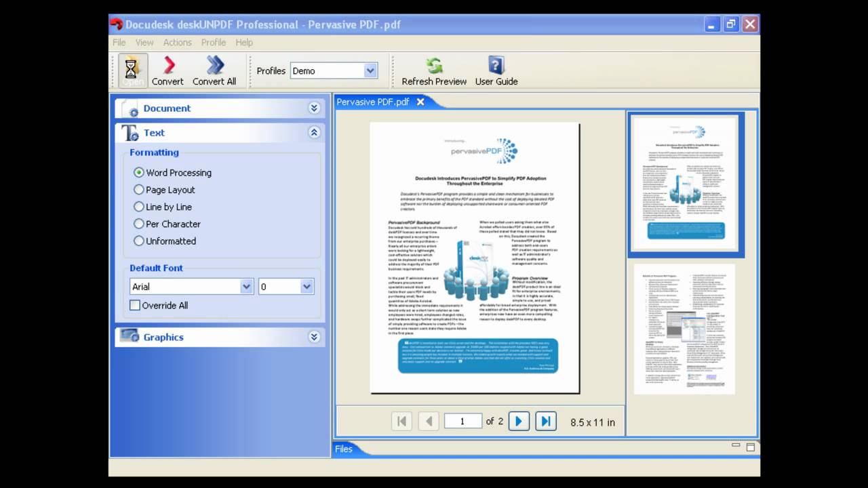
Task: Click the Convert red arrow icon
Action: [x=167, y=65]
